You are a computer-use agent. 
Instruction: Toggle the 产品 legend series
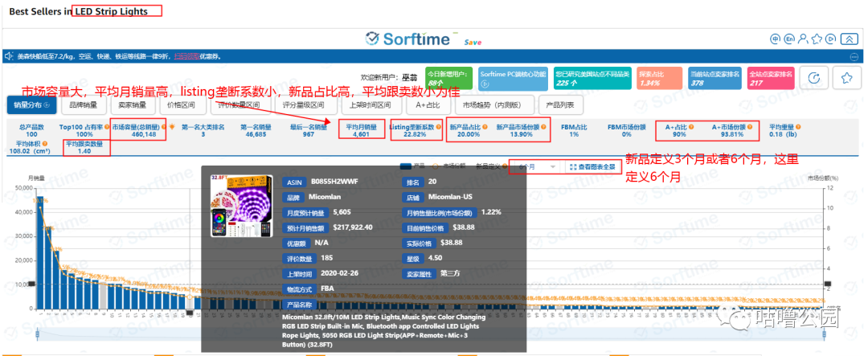tap(412, 166)
